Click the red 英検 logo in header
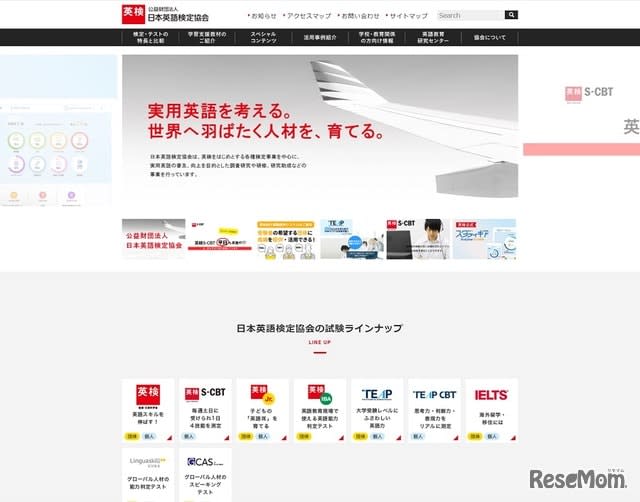The image size is (640, 502). pyautogui.click(x=133, y=14)
